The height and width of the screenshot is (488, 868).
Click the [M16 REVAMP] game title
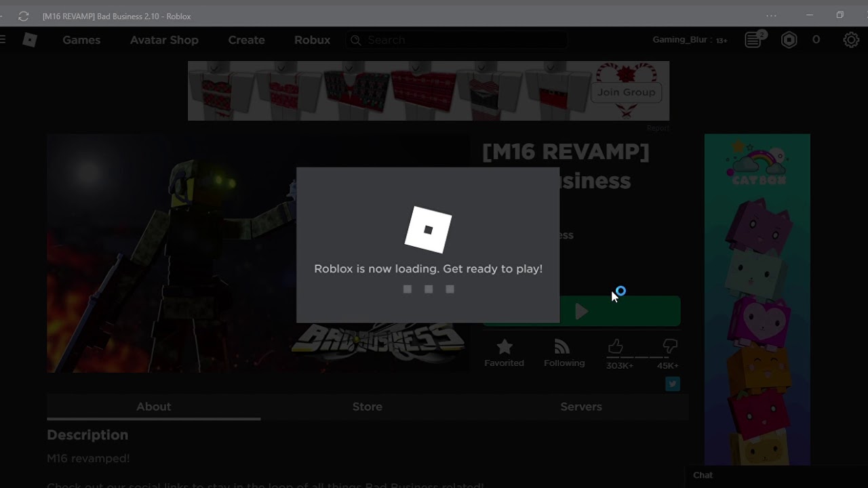coord(566,152)
